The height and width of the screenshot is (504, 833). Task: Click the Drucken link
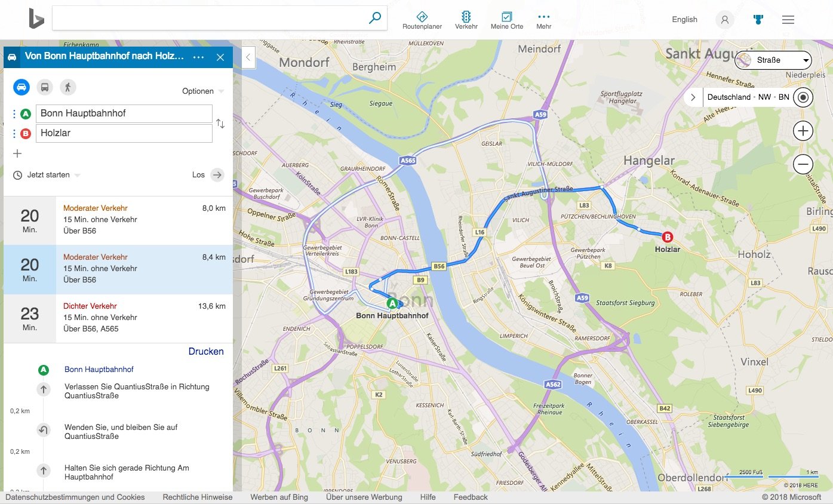pos(206,352)
